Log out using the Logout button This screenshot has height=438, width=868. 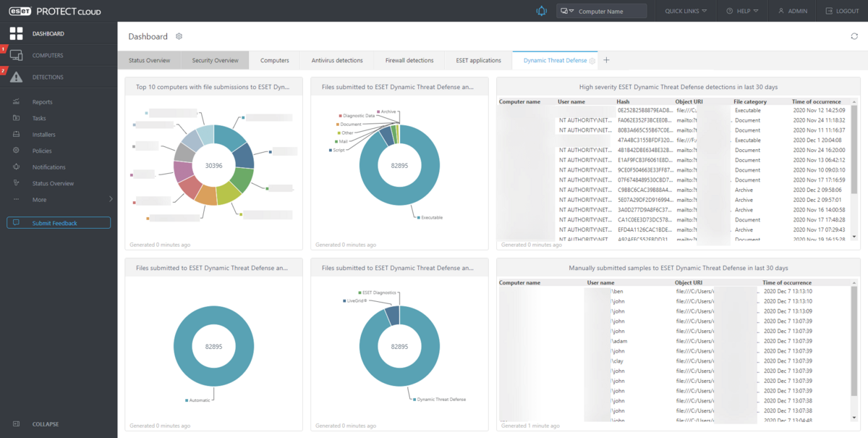pos(842,11)
